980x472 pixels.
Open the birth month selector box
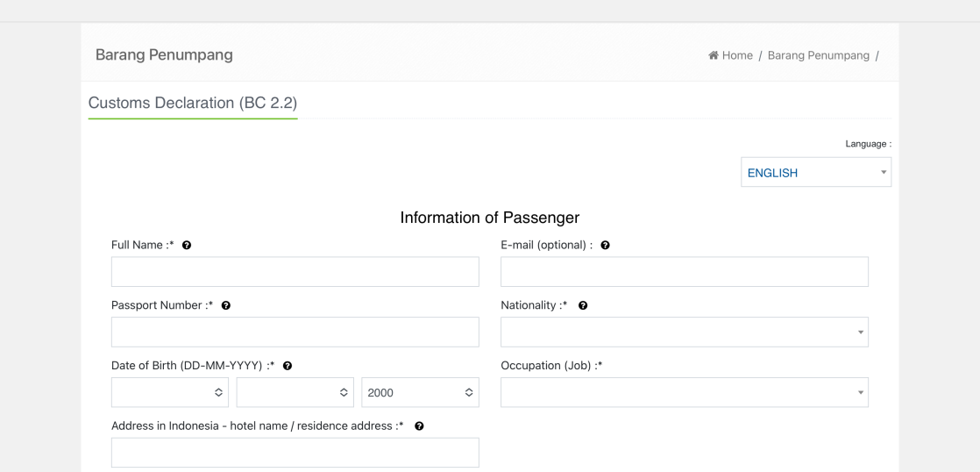point(295,393)
